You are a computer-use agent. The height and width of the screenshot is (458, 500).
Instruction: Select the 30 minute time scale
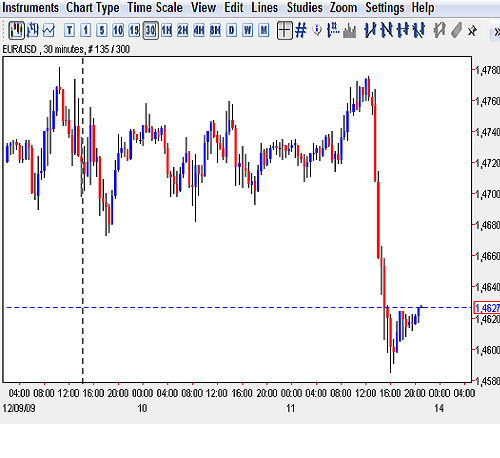pyautogui.click(x=150, y=30)
